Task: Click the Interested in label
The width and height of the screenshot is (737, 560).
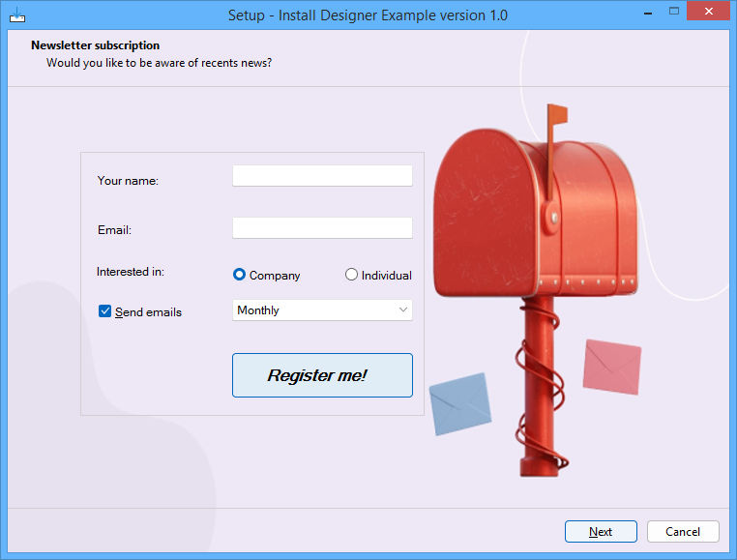Action: (131, 272)
